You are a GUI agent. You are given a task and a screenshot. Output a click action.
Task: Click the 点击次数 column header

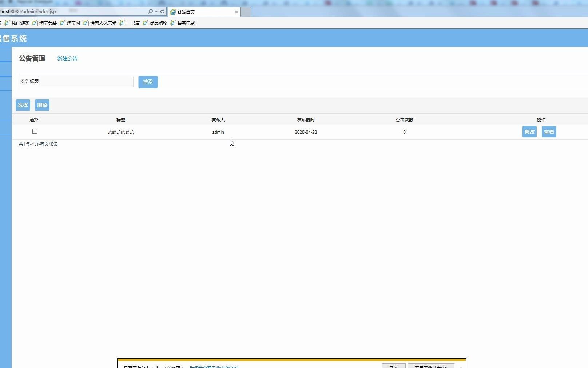coord(404,120)
